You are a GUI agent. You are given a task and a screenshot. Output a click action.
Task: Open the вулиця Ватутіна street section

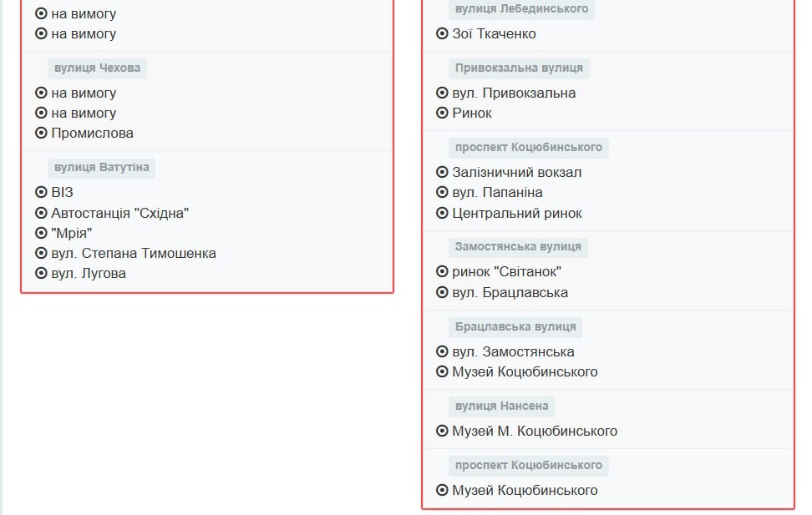click(103, 167)
